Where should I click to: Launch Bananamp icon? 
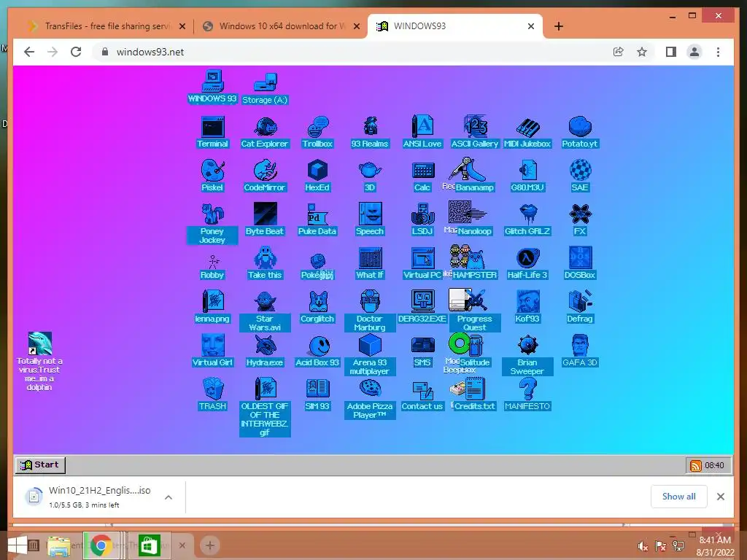pyautogui.click(x=475, y=176)
